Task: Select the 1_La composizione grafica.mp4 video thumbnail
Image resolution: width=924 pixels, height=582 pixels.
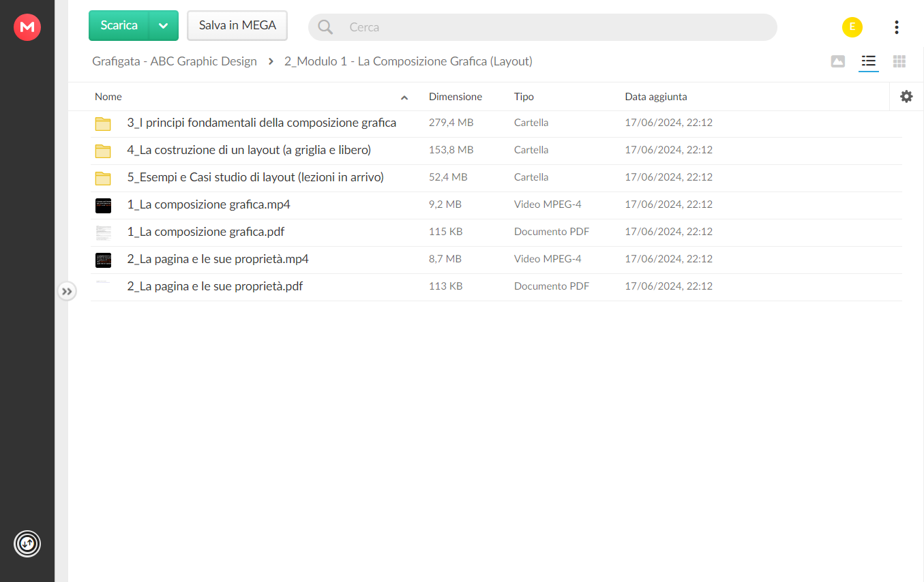Action: 103,205
